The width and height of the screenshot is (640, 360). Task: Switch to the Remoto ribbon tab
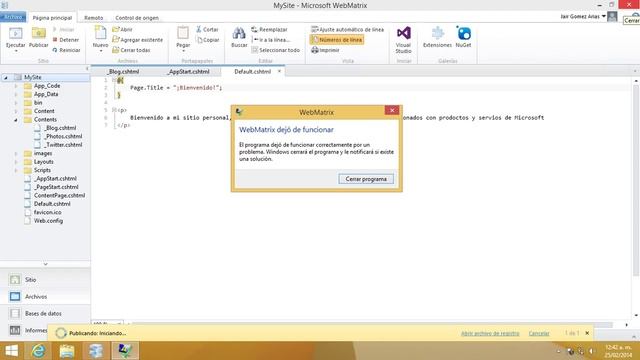coord(93,18)
